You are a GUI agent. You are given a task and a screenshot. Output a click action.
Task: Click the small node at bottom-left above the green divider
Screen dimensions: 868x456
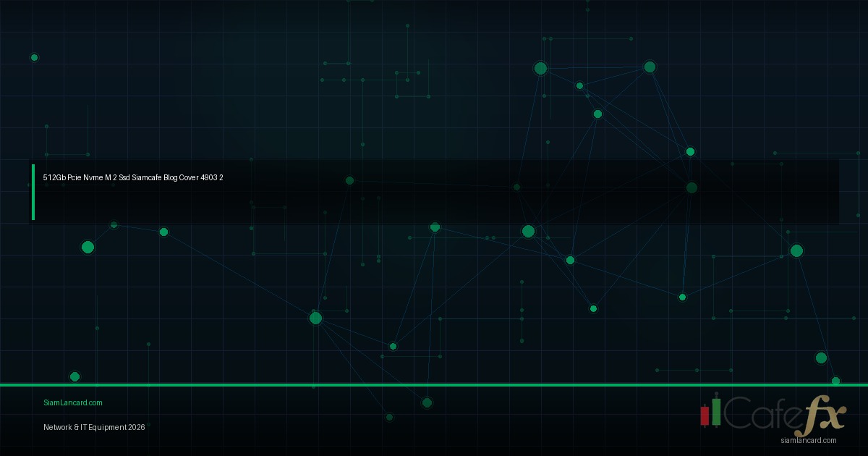(x=75, y=376)
